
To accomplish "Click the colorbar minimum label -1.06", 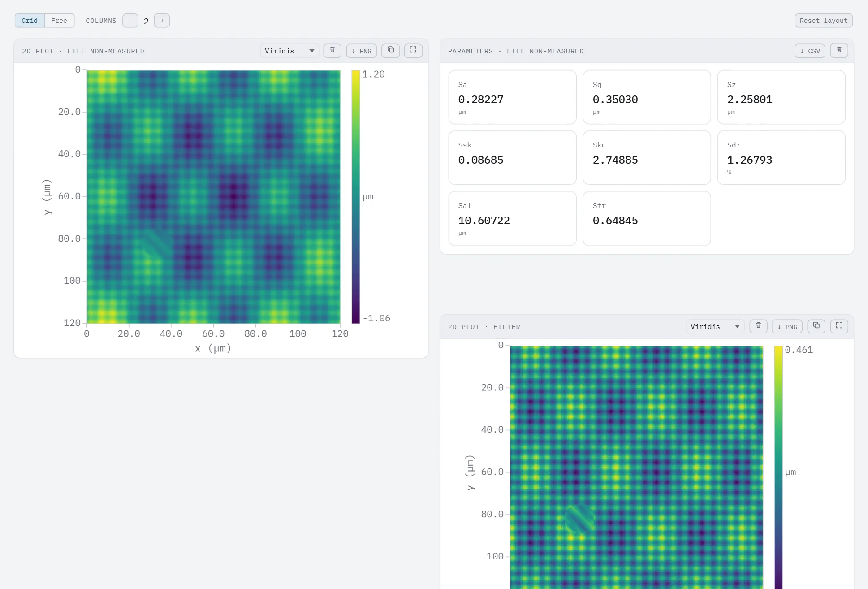I will 376,318.
